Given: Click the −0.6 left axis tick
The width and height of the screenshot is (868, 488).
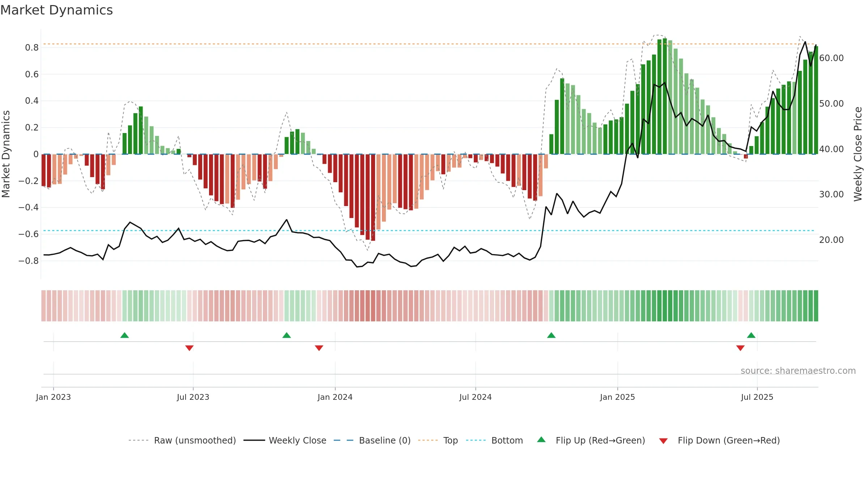Looking at the screenshot, I should [29, 234].
